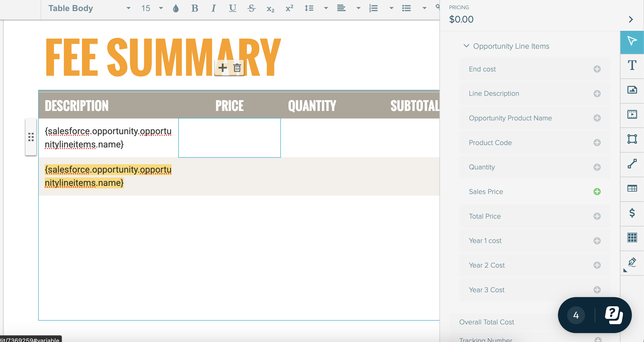Click the $0.00 pricing total
The image size is (644, 342).
coord(461,19)
